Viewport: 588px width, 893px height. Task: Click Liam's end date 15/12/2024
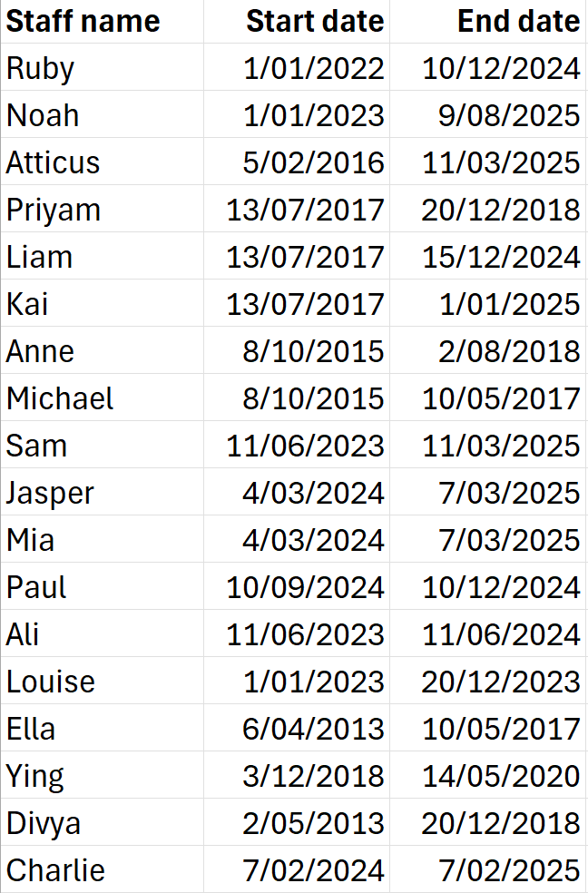pos(500,257)
